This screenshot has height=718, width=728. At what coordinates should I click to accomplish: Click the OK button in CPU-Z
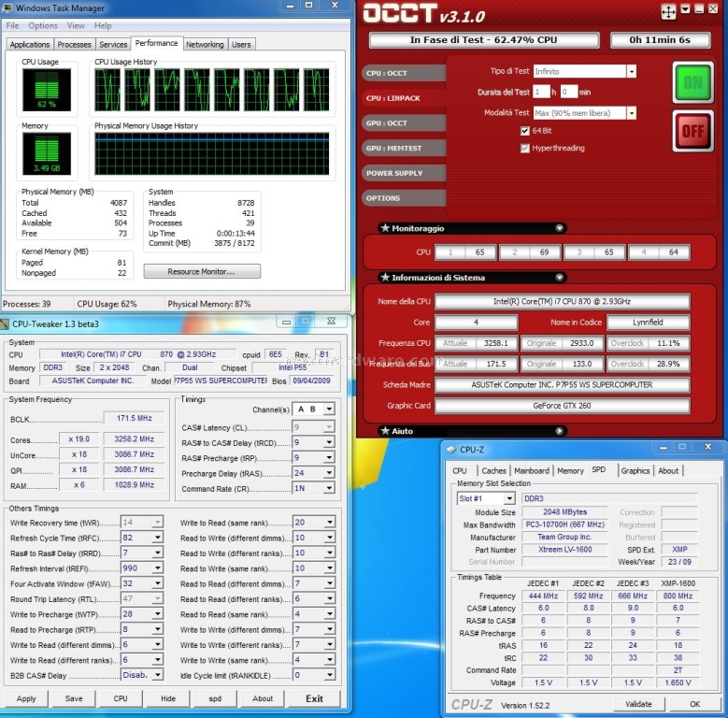tap(694, 704)
